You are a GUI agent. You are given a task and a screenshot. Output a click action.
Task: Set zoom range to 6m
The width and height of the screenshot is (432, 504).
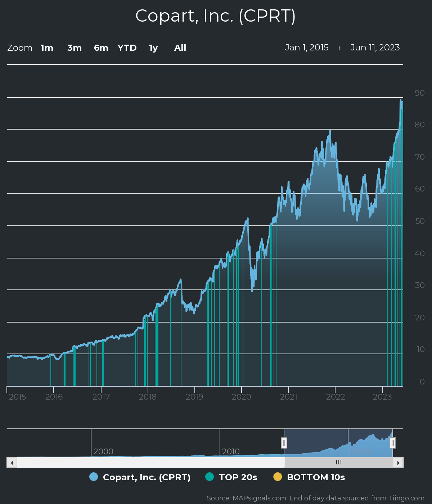pyautogui.click(x=101, y=48)
